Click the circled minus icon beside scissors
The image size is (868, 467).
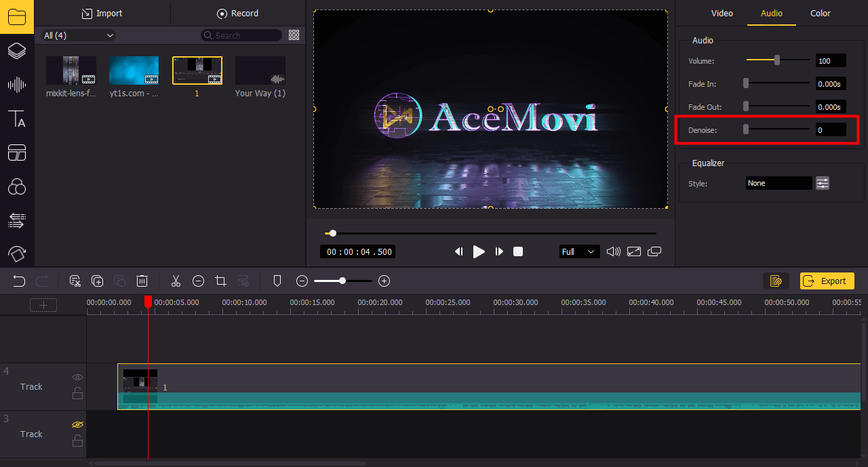tap(198, 281)
